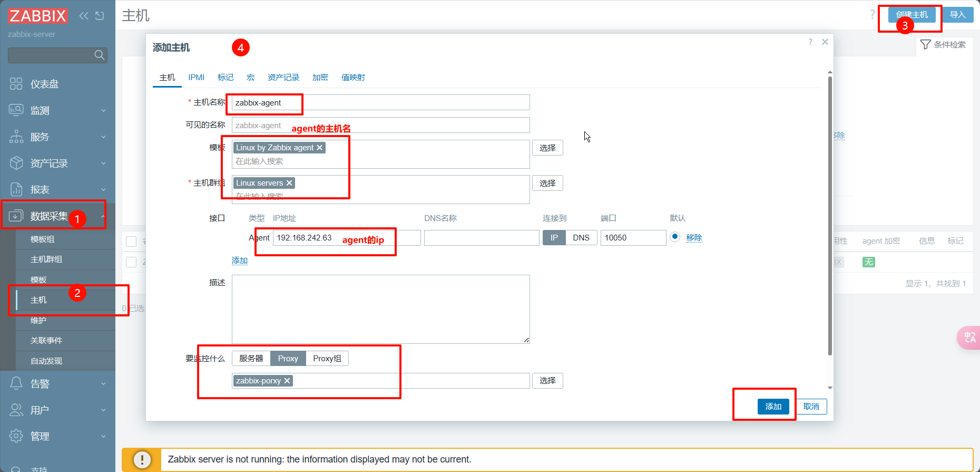
Task: Click the sidebar search magnifier icon
Action: [x=99, y=55]
